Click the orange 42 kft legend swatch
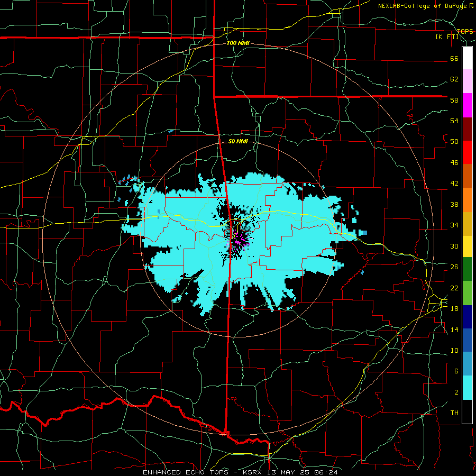 pos(467,199)
